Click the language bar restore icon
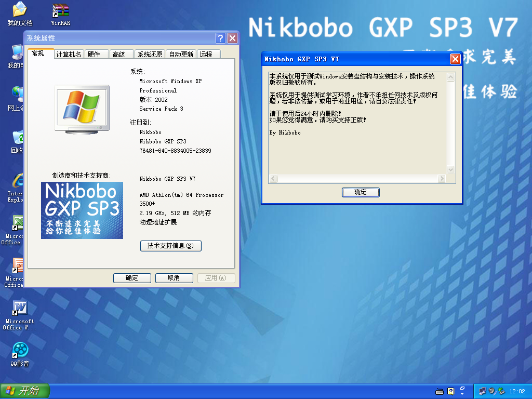This screenshot has width=532, height=399. [462, 388]
